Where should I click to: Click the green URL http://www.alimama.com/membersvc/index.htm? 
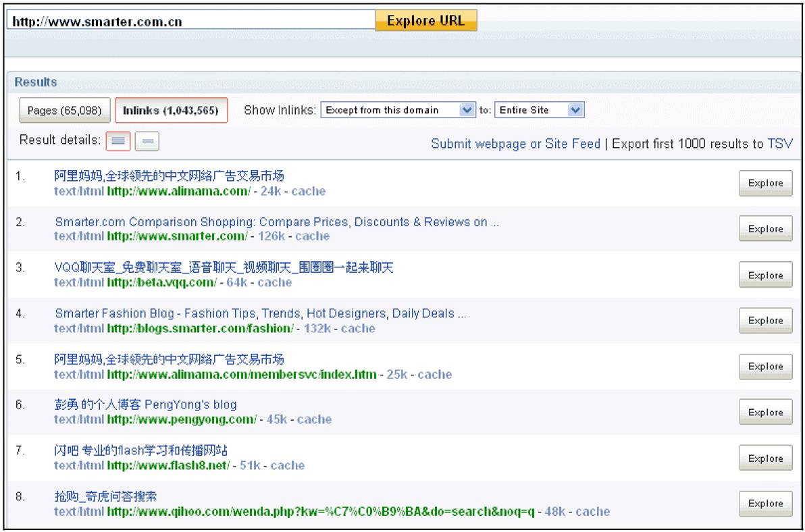pyautogui.click(x=242, y=375)
